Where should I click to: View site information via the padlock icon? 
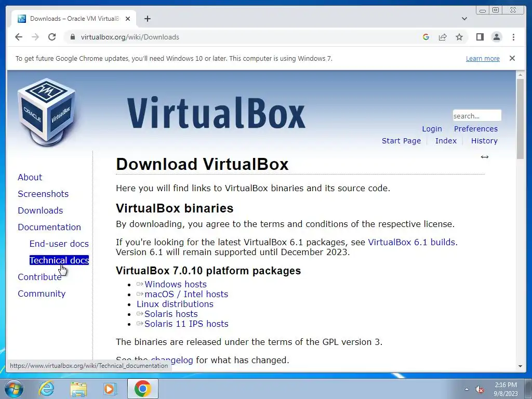[x=72, y=37]
